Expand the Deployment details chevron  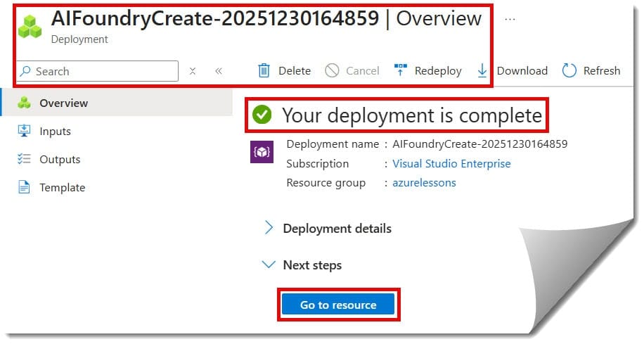point(269,227)
